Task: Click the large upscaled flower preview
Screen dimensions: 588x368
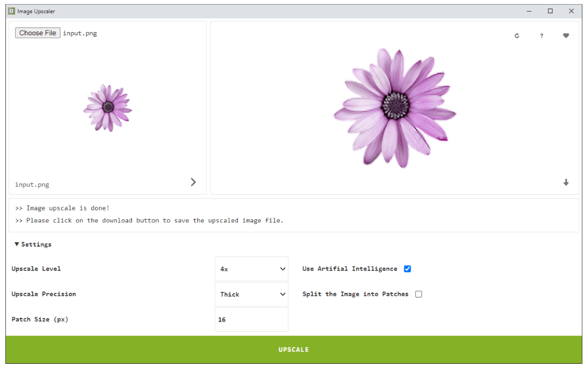Action: tap(395, 108)
